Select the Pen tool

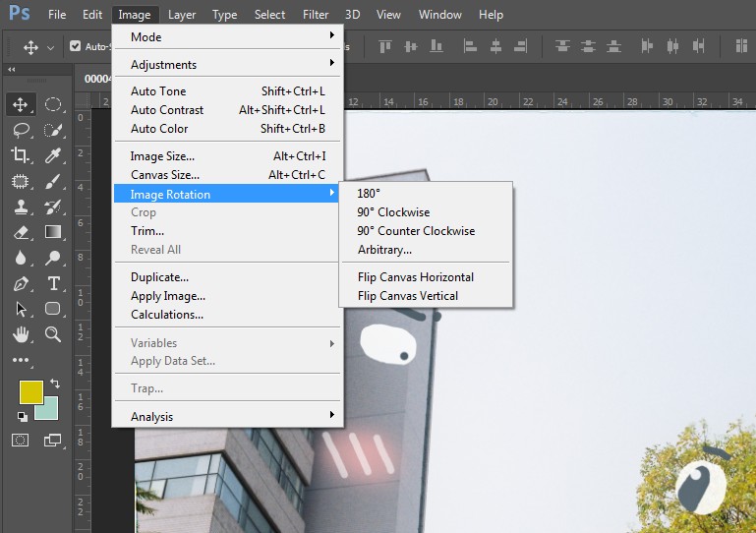(21, 283)
